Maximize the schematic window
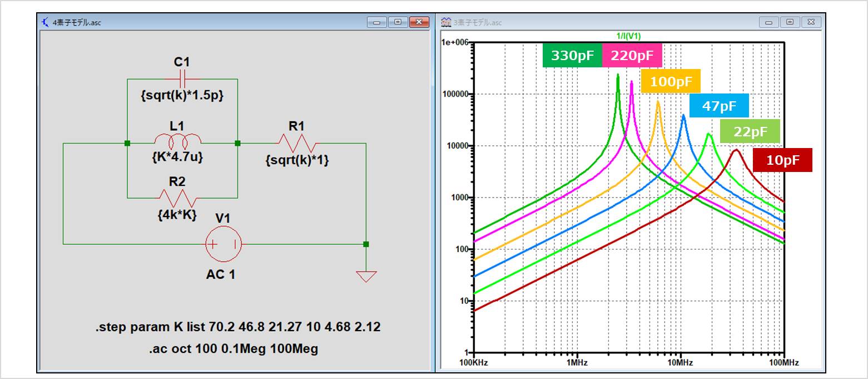 398,22
